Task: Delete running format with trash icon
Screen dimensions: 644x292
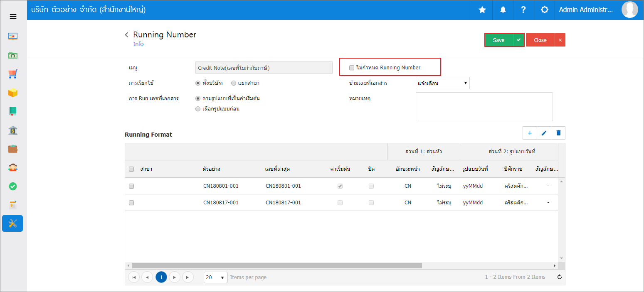Action: pyautogui.click(x=558, y=133)
